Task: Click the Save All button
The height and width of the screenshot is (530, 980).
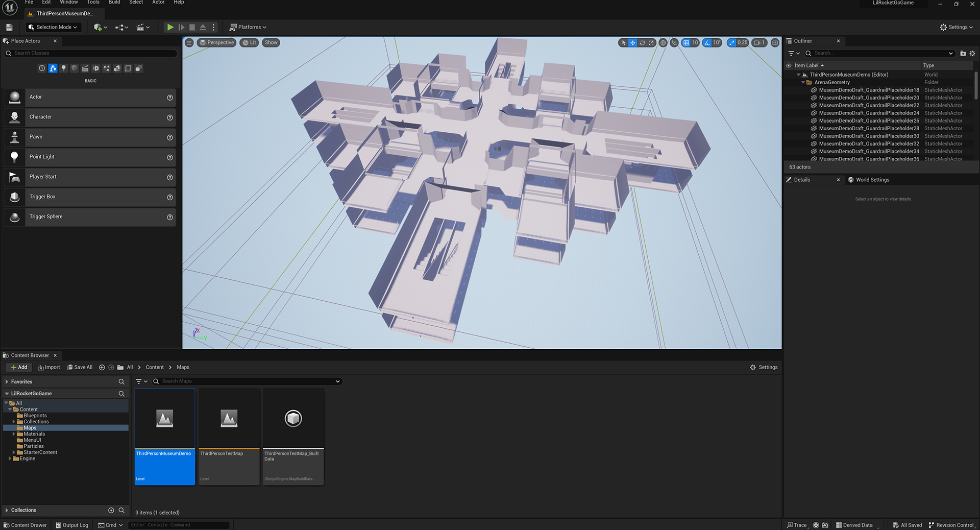Action: coord(80,367)
